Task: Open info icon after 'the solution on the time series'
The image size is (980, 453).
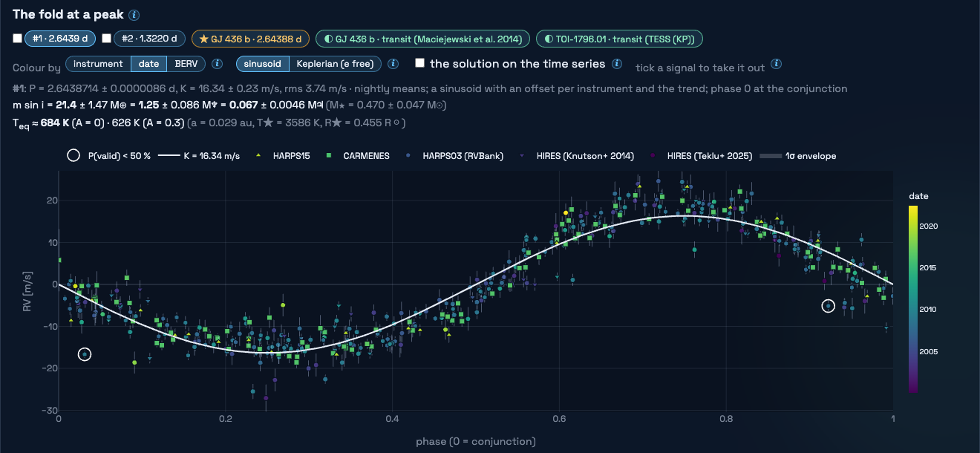Action: (617, 64)
